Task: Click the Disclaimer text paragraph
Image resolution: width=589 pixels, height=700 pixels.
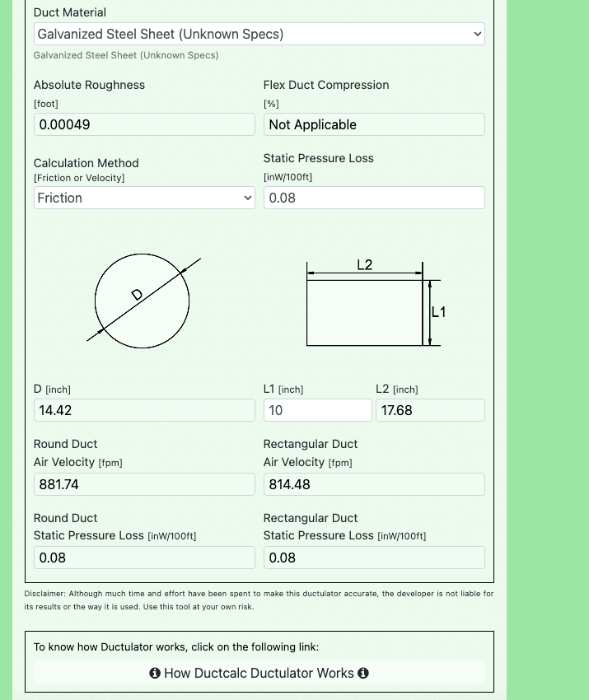Action: [x=259, y=600]
